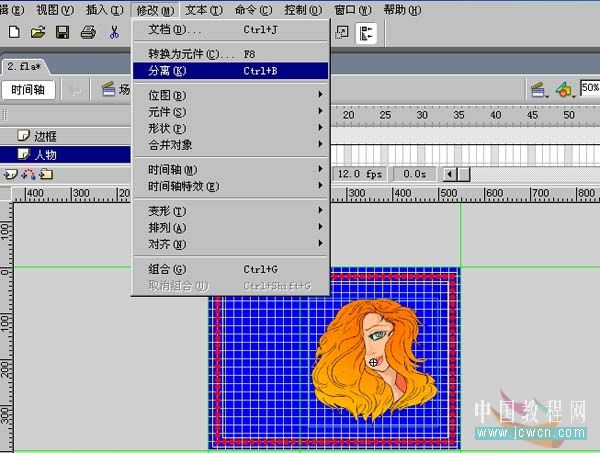Click frame 45 on timeline ruler
The height and width of the screenshot is (453, 600).
click(x=532, y=115)
